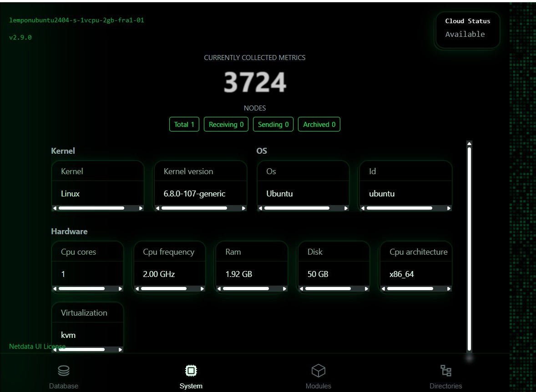
Task: Select the System chip icon
Action: (x=191, y=371)
